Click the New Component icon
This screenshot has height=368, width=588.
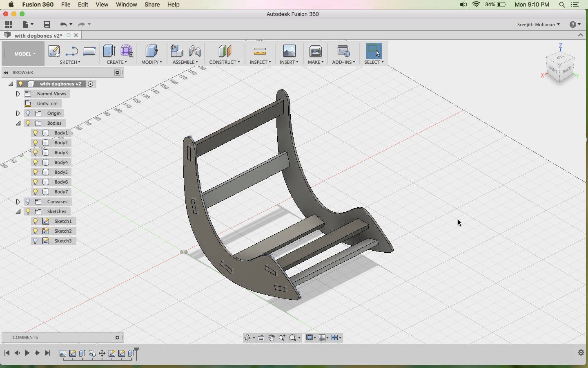point(176,51)
